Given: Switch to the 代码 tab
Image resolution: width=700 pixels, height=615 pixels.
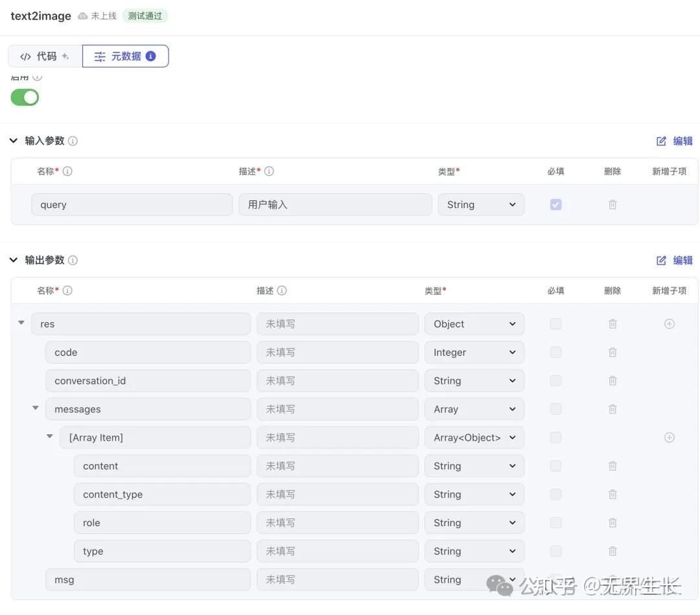Looking at the screenshot, I should [x=45, y=56].
